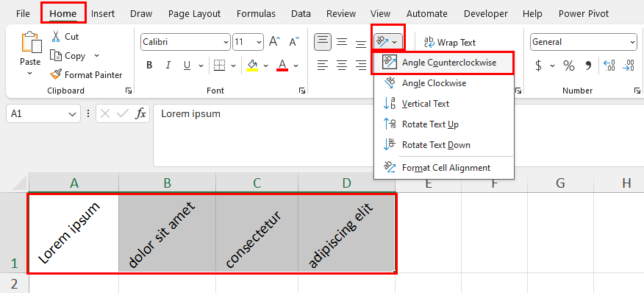644x293 pixels.
Task: Toggle Bold formatting
Action: 149,65
